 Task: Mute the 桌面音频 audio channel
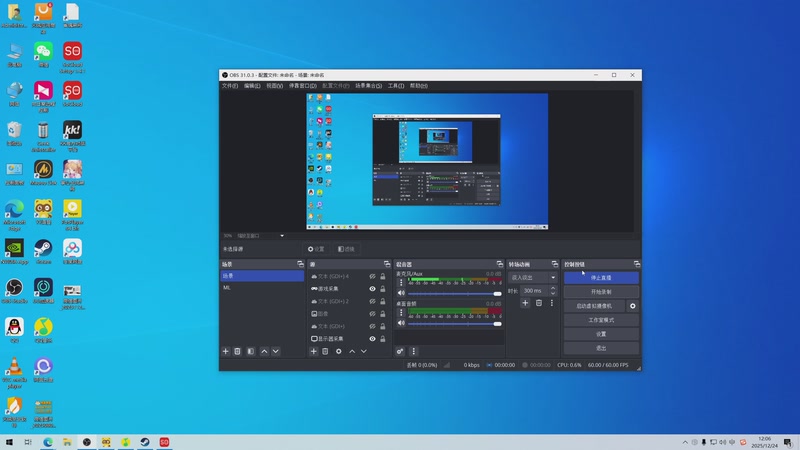coord(401,323)
